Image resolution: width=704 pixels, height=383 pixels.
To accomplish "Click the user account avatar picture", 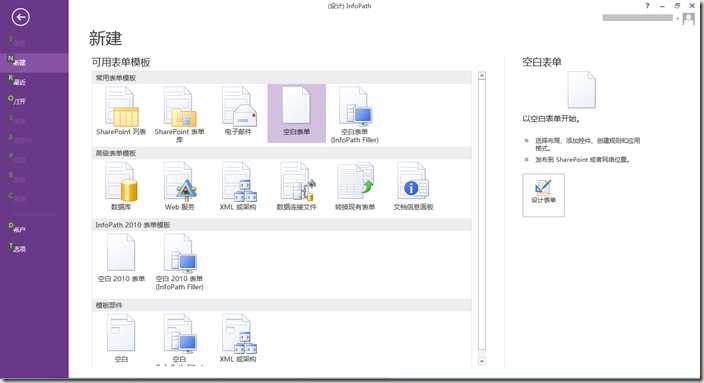I will pos(688,18).
